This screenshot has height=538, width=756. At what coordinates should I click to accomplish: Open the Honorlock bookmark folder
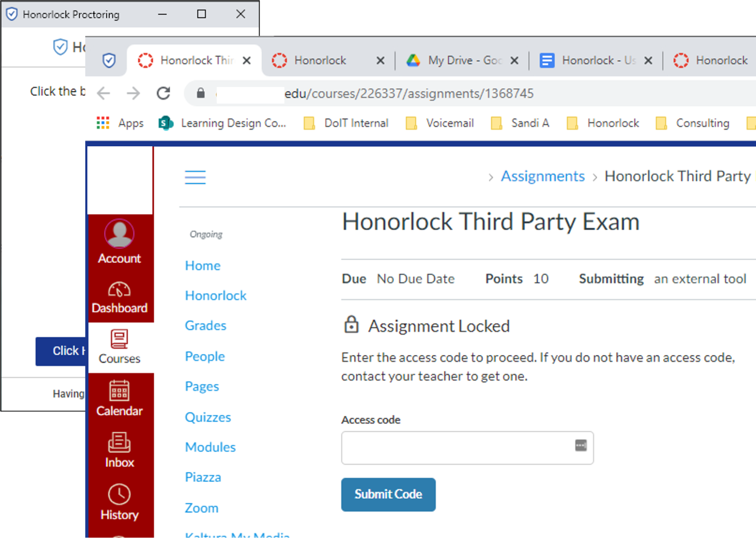pyautogui.click(x=603, y=123)
